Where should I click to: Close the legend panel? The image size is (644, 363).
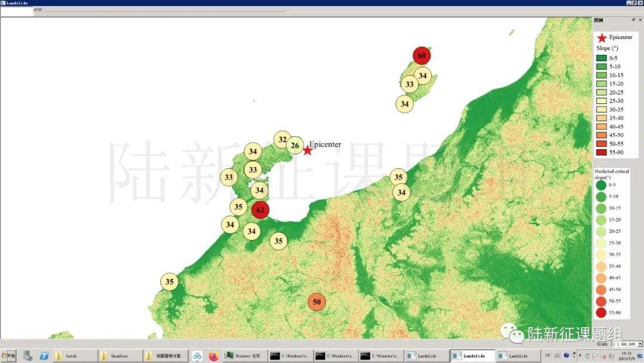tap(640, 20)
